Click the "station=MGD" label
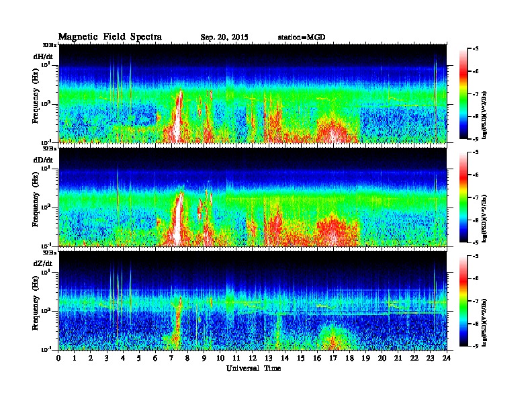Image resolution: width=532 pixels, height=411 pixels. tap(302, 37)
